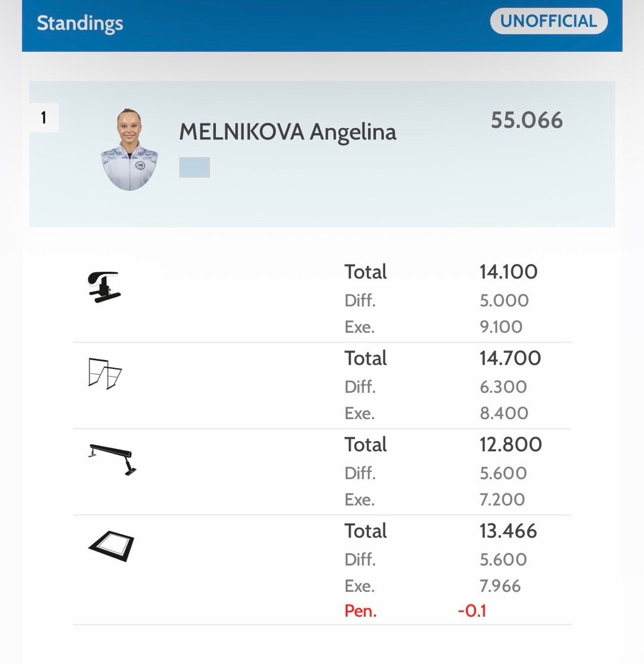
Task: Select the floor Exe. value 7.966
Action: click(500, 586)
